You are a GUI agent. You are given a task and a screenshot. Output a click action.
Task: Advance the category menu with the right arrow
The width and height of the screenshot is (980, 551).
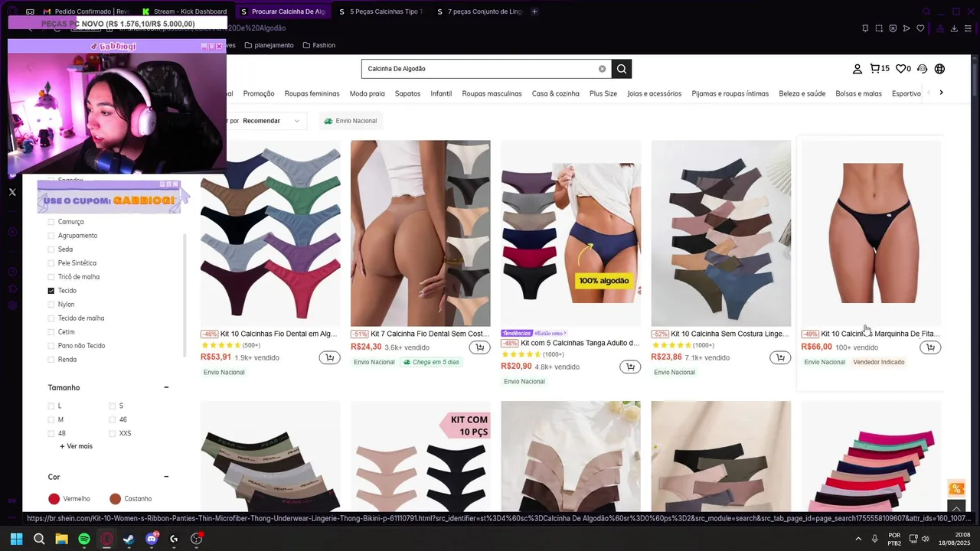point(941,93)
